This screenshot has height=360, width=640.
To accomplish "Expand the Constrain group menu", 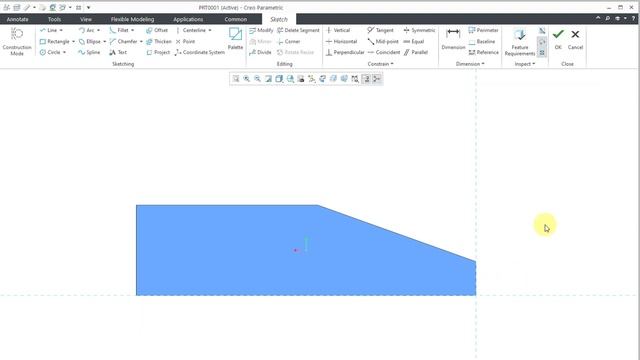I will 380,64.
